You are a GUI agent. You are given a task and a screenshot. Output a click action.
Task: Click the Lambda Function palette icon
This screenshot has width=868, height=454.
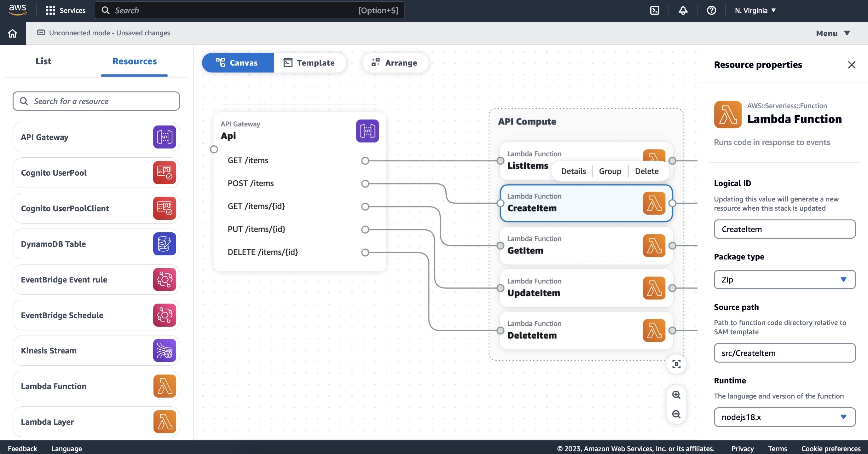(x=165, y=386)
